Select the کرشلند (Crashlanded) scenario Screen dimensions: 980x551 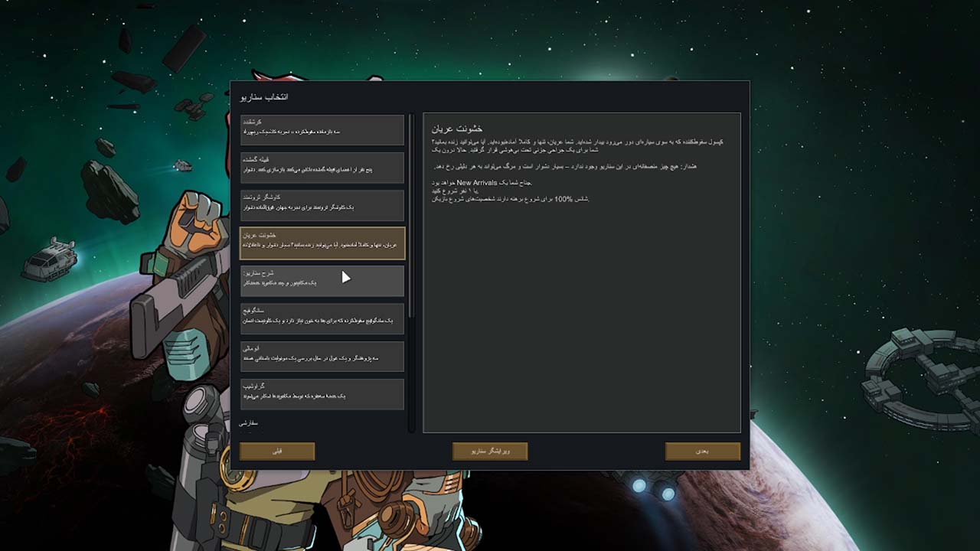(322, 129)
